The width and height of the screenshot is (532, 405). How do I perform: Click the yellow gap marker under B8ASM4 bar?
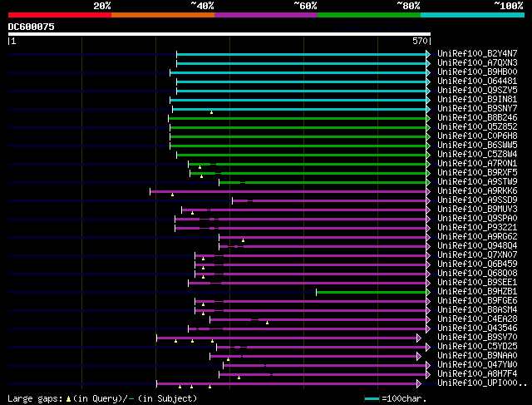click(x=203, y=314)
